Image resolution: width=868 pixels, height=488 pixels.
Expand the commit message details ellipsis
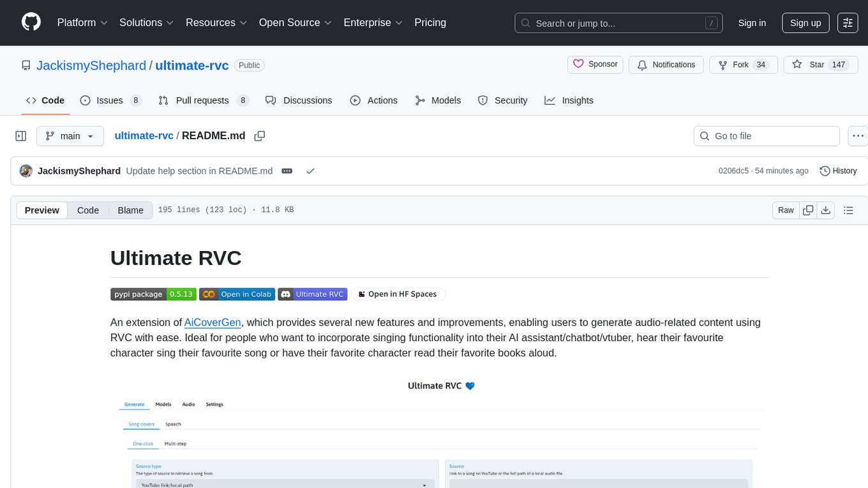coord(287,171)
